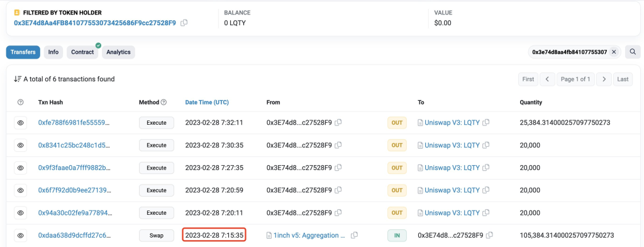Screen dimensions: 644x247
Task: Copy 1inch v5 Aggregation address
Action: (355, 236)
